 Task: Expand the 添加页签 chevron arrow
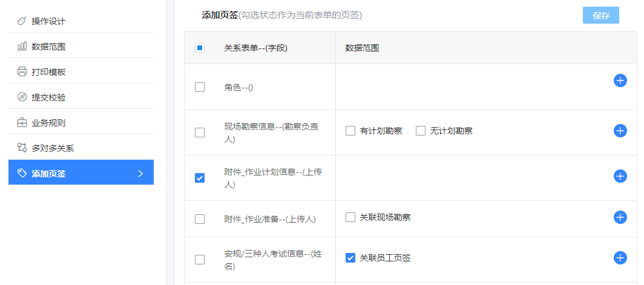pos(140,173)
